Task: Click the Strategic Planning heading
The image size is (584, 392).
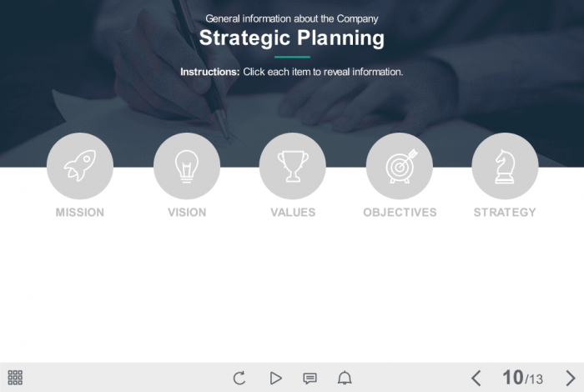Action: (292, 38)
